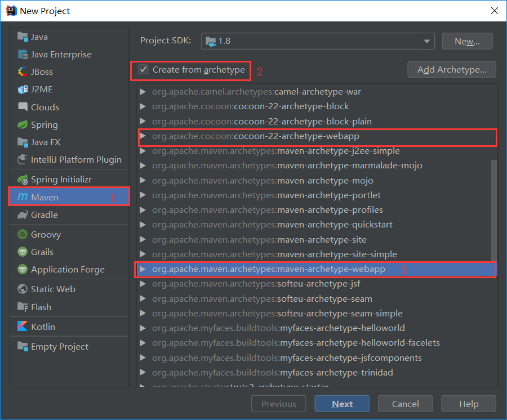
Task: Click the IntelliJ Platform Plugin icon
Action: 23,159
